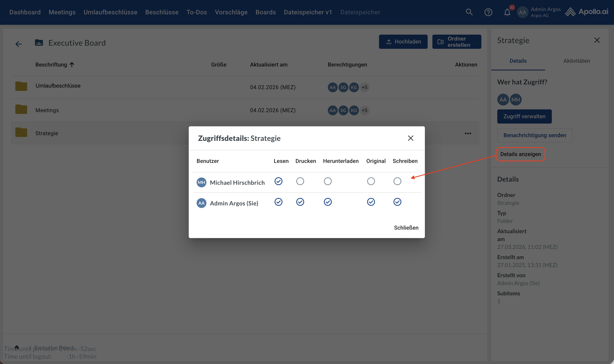
Task: Expand the +5 permissions badge on Meetings
Action: pos(364,110)
